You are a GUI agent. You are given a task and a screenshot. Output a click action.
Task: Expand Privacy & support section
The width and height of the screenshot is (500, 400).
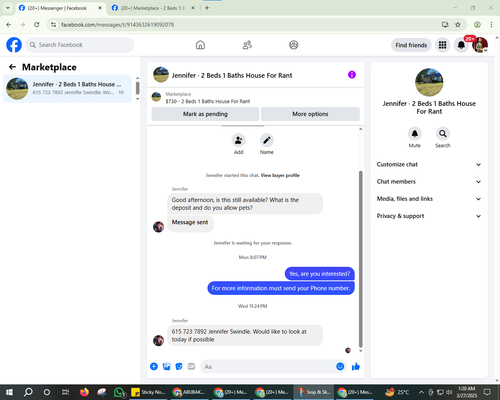[429, 216]
